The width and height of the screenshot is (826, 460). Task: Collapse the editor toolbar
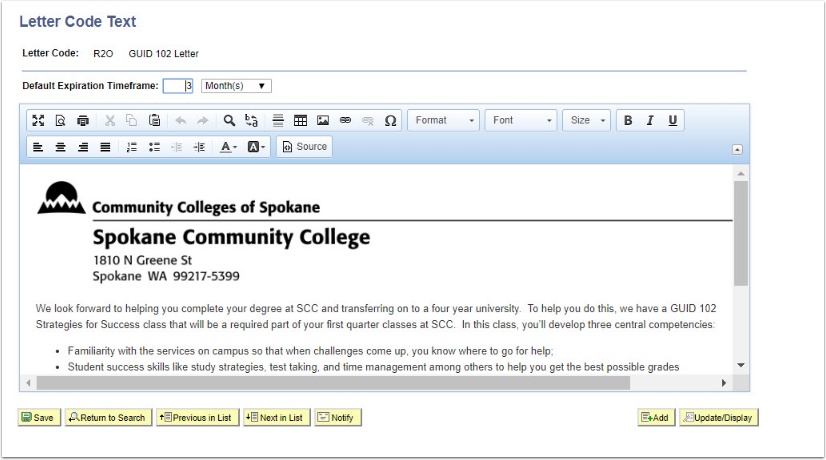click(738, 150)
